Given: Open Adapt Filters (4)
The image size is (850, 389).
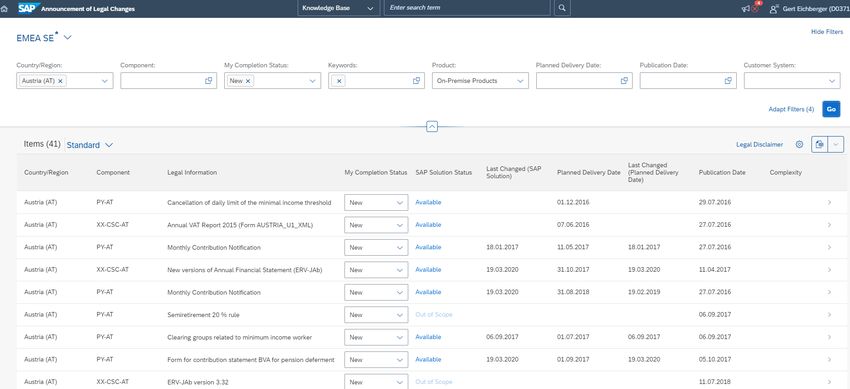Looking at the screenshot, I should click(x=791, y=109).
